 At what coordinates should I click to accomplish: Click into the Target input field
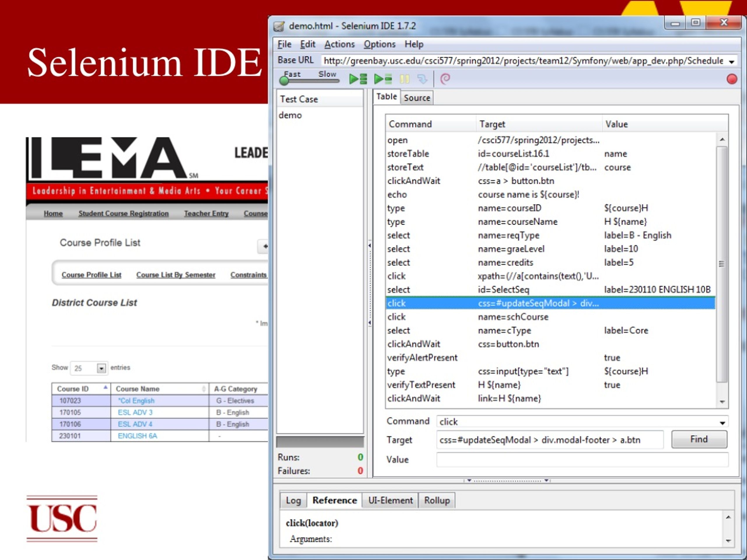[550, 440]
